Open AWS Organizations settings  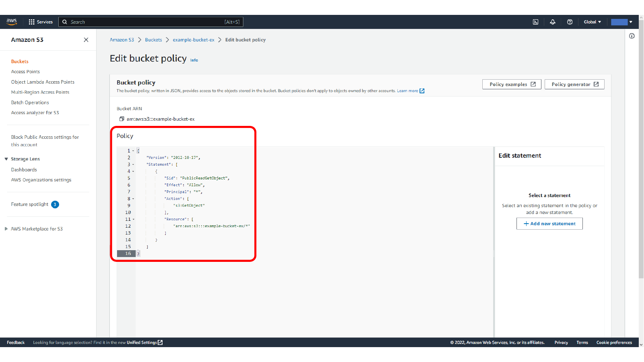pos(41,180)
